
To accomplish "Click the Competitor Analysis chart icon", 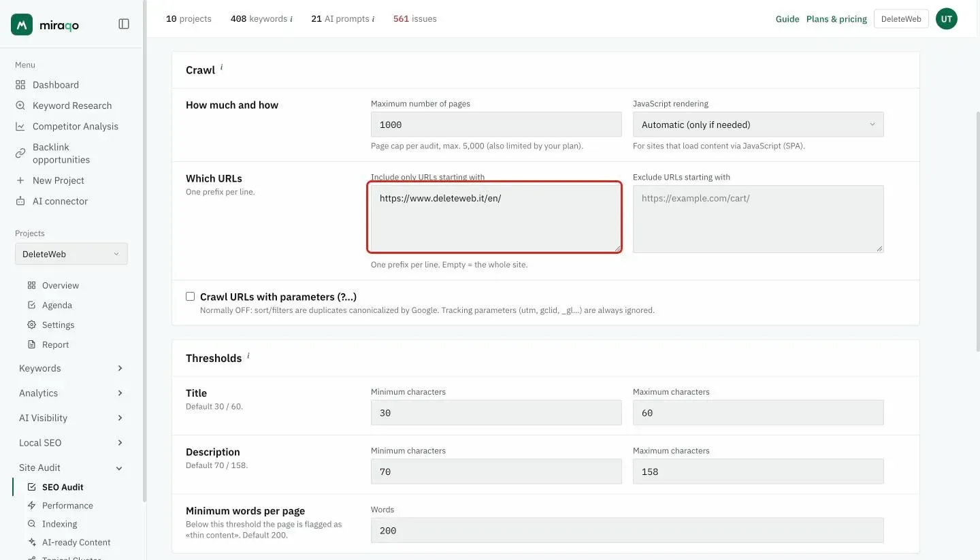I will pos(20,127).
